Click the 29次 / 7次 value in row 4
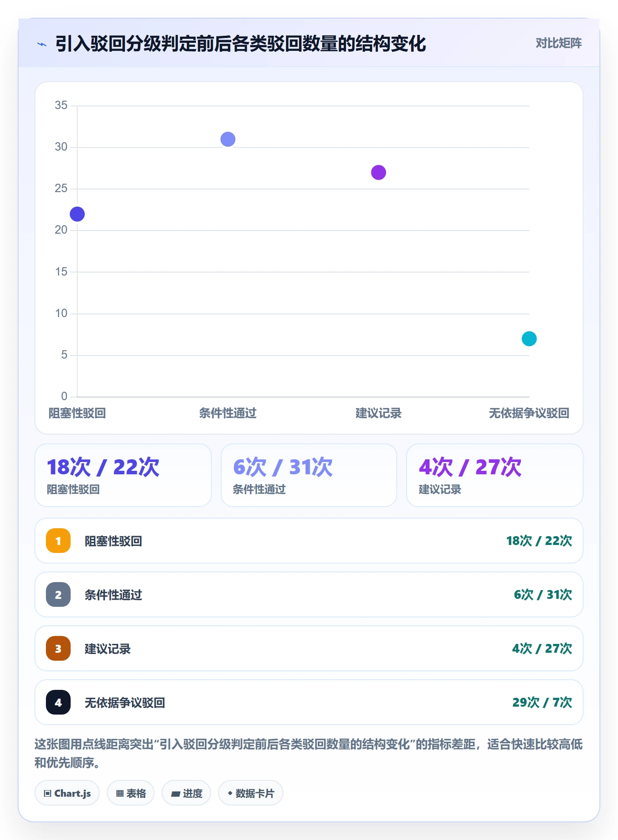The image size is (618, 840). pyautogui.click(x=542, y=702)
